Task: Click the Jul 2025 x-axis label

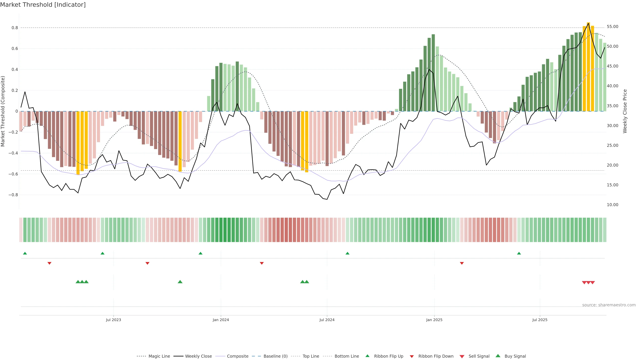Action: 540,320
